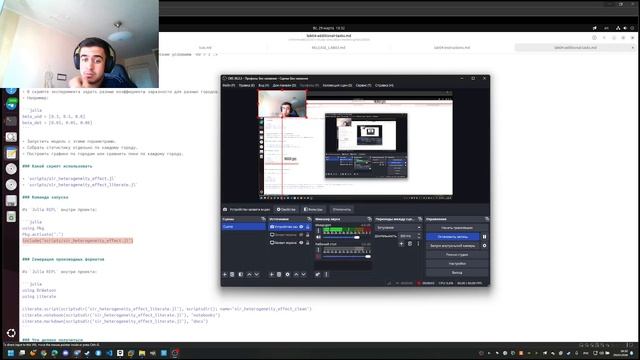Screen dimensions: 640x360
Task: Open the Windows Start menu on taskbar
Action: (11, 353)
